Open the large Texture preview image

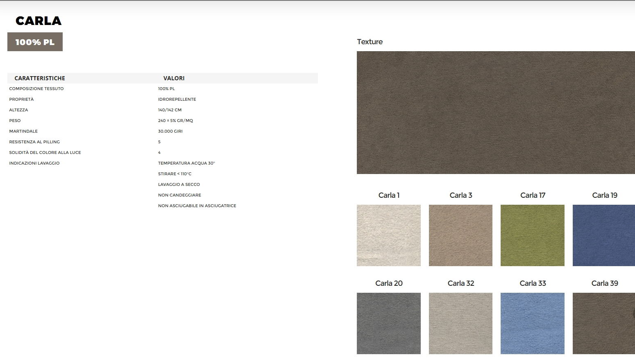pos(496,113)
